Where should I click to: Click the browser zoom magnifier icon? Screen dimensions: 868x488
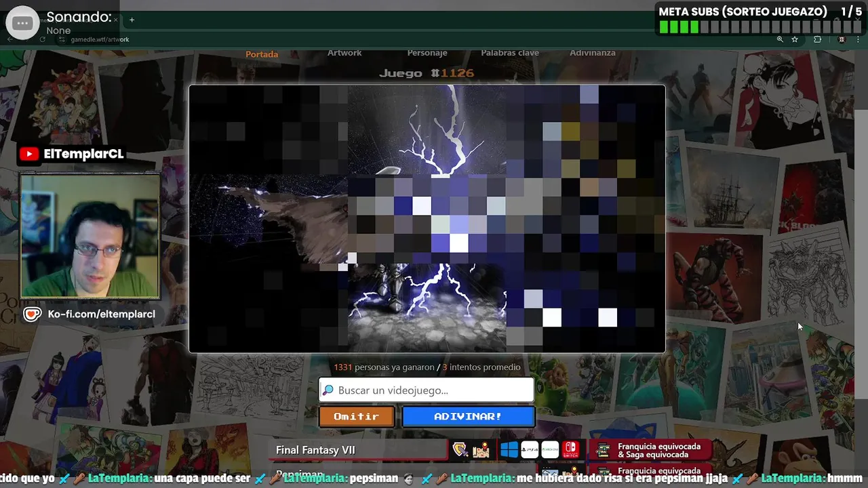[780, 39]
